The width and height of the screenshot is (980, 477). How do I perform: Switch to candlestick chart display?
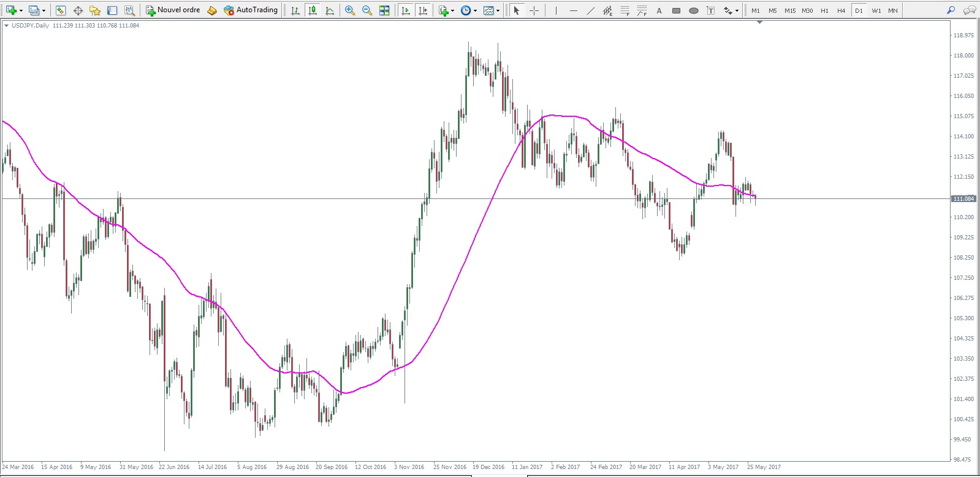313,10
